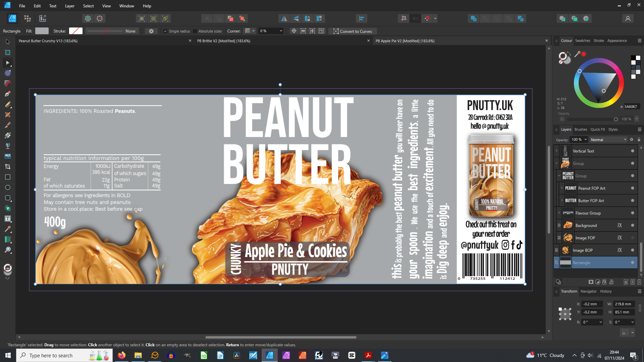The width and height of the screenshot is (644, 362).
Task: Expand the Vertical Text layer
Action: (557, 150)
